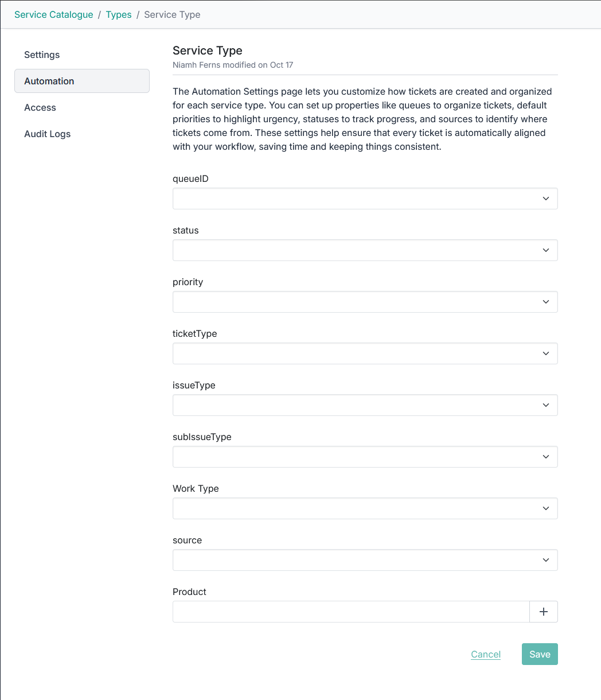Switch to the Settings tab
Image resolution: width=601 pixels, height=700 pixels.
42,55
